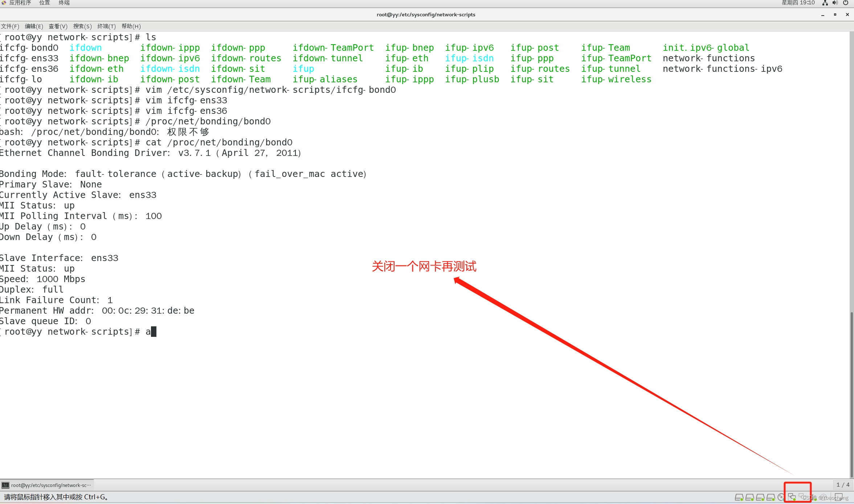The width and height of the screenshot is (854, 504).
Task: Click the greyed-out second network adapter icon
Action: click(802, 496)
